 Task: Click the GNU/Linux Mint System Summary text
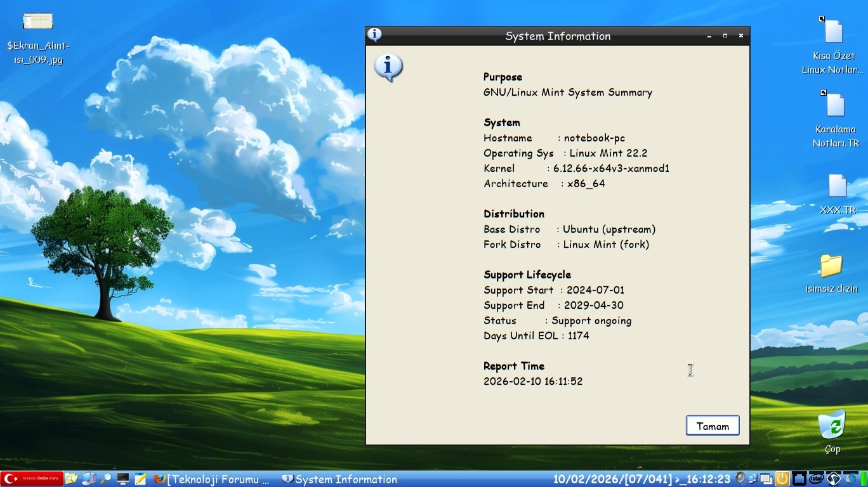(x=568, y=92)
